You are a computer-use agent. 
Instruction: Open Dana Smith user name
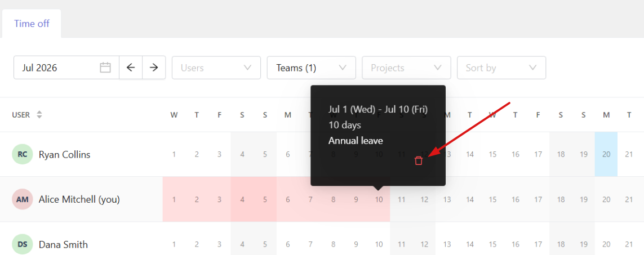[x=63, y=245]
